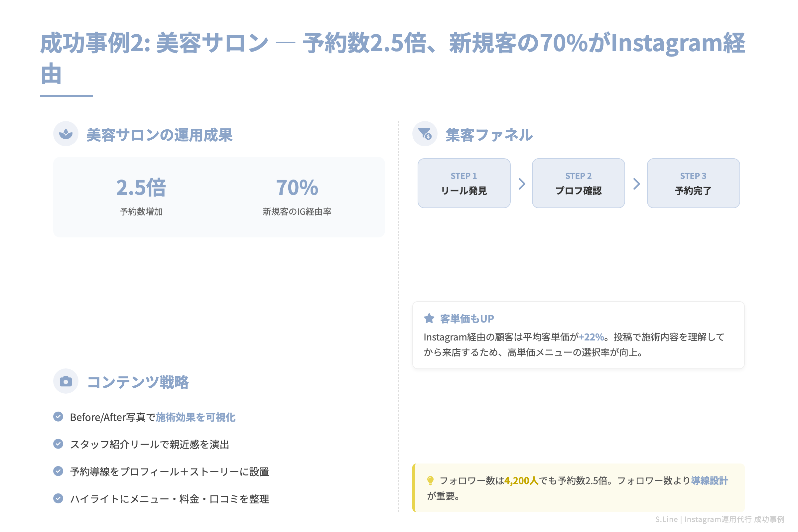This screenshot has height=532, width=798.
Task: Toggle the check on スタッフ紹介リールで親近感を演出
Action: [59, 444]
